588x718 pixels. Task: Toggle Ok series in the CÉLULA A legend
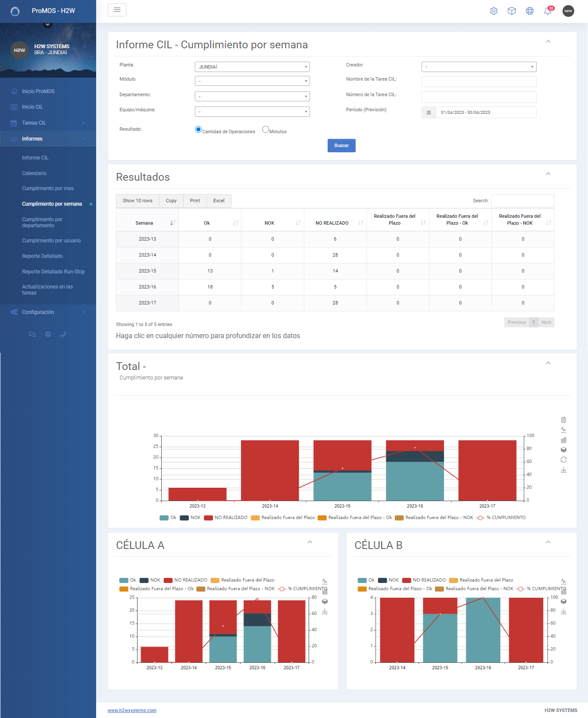(128, 580)
